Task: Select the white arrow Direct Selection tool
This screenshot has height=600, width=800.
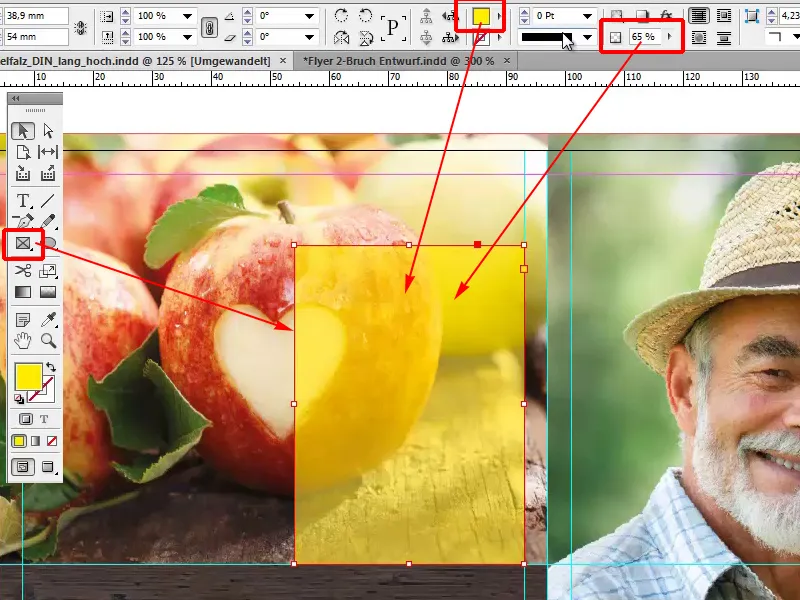Action: [x=48, y=131]
